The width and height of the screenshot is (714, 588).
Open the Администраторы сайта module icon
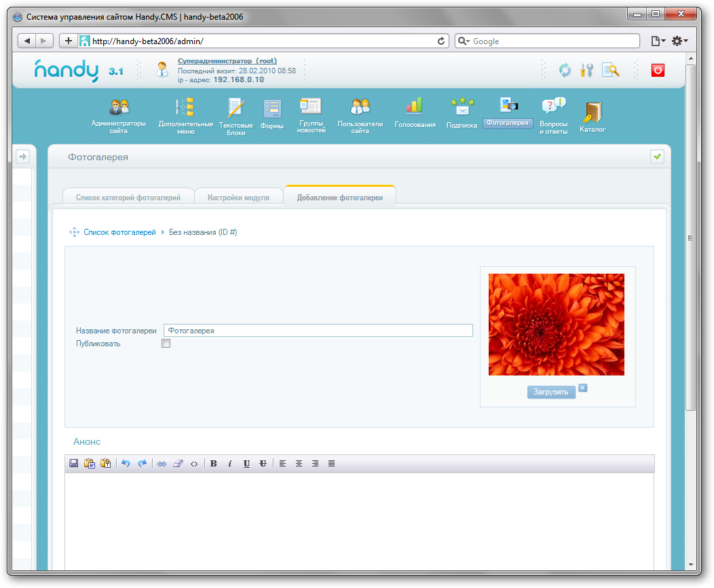tap(119, 108)
